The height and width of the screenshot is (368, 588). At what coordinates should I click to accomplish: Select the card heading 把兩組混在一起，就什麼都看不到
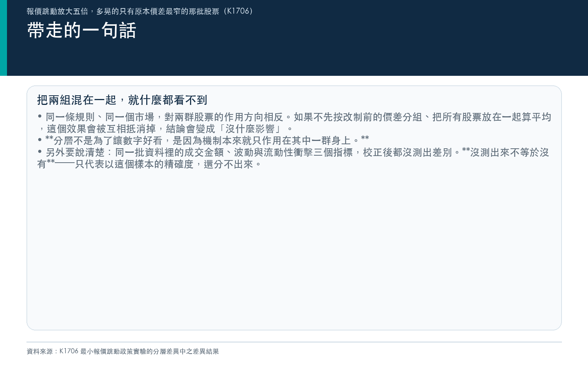(122, 100)
